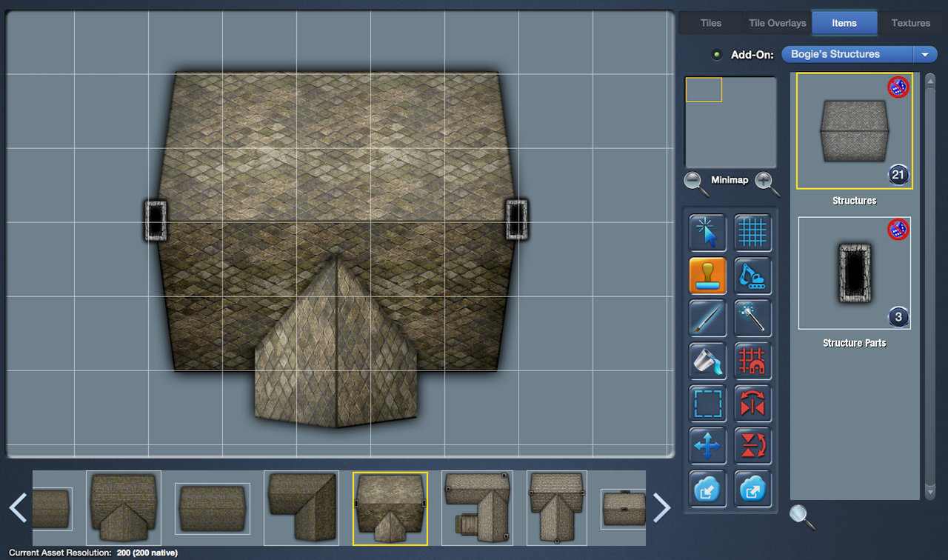Screen dimensions: 948x560
Task: Zoom in minimap with plus magnifier
Action: coord(767,182)
